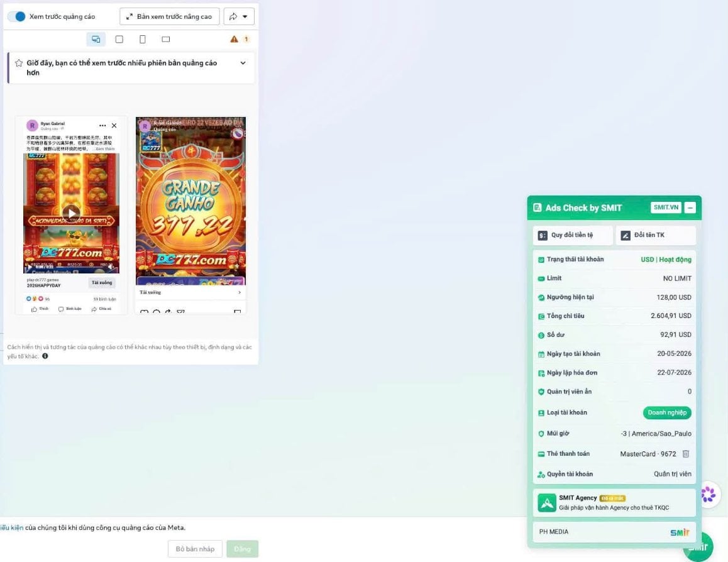728x562 pixels.
Task: Click the purple flower floating icon
Action: 709,494
